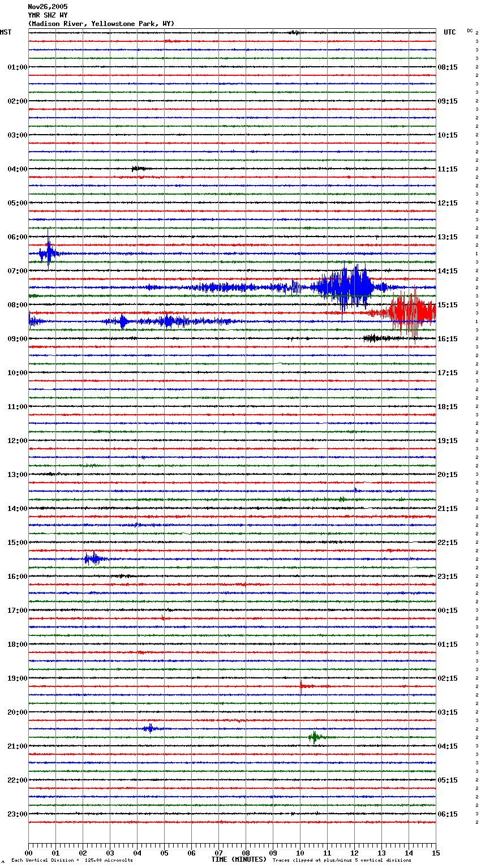481x868 pixels.
Task: Select the 20:00 MST row label
Action: point(17,712)
